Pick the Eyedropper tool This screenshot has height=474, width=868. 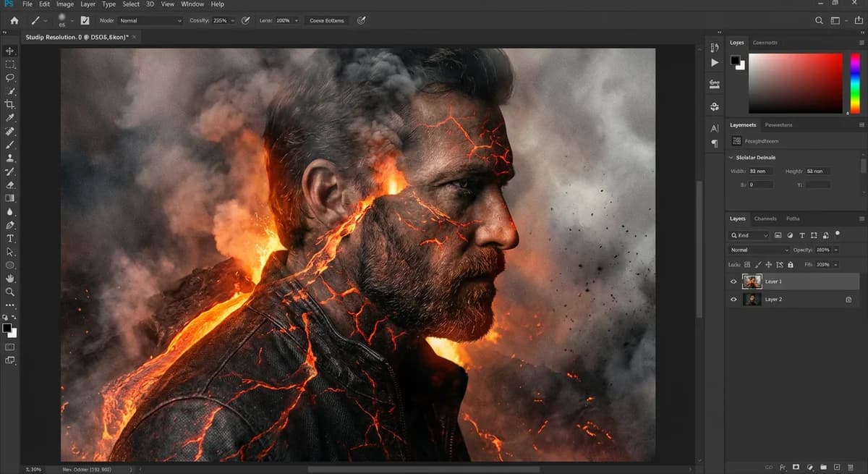[10, 118]
